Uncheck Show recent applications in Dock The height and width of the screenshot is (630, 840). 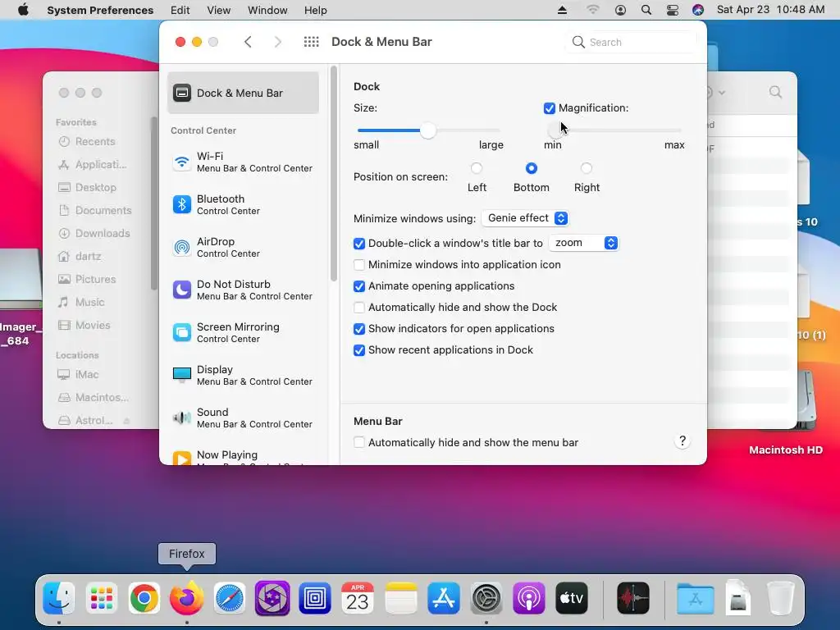coord(359,350)
